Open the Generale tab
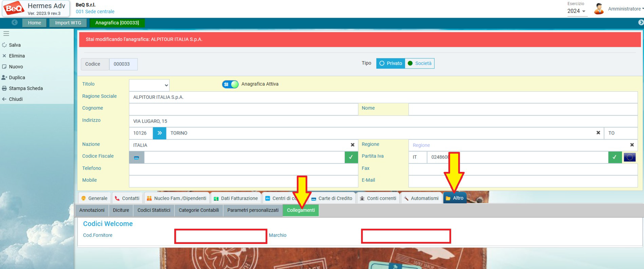Image resolution: width=644 pixels, height=269 pixels. pyautogui.click(x=95, y=198)
